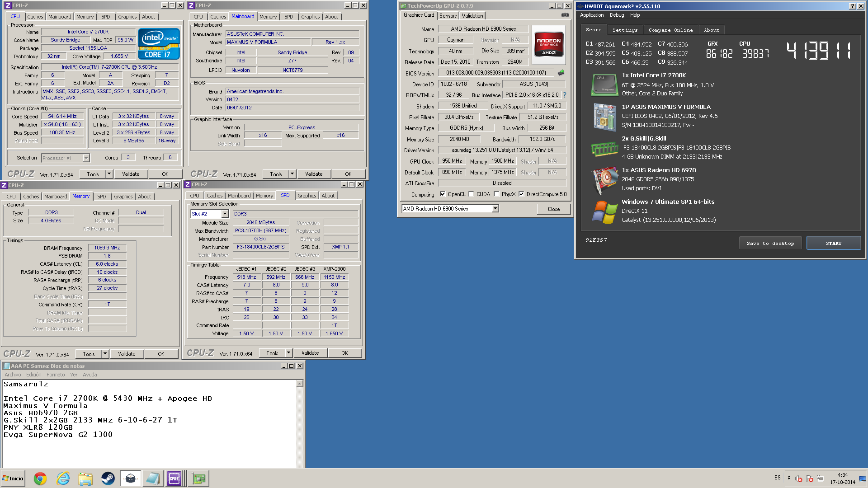The height and width of the screenshot is (488, 868).
Task: Click Tools button in Mainboard window
Action: [276, 174]
